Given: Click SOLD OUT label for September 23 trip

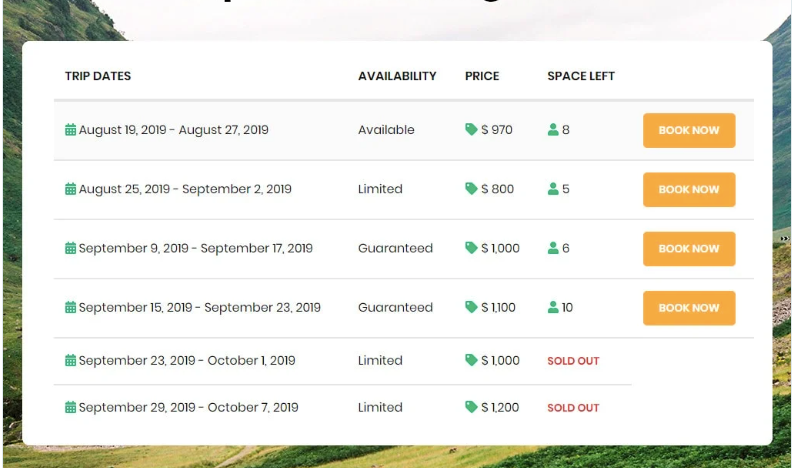Looking at the screenshot, I should point(573,361).
